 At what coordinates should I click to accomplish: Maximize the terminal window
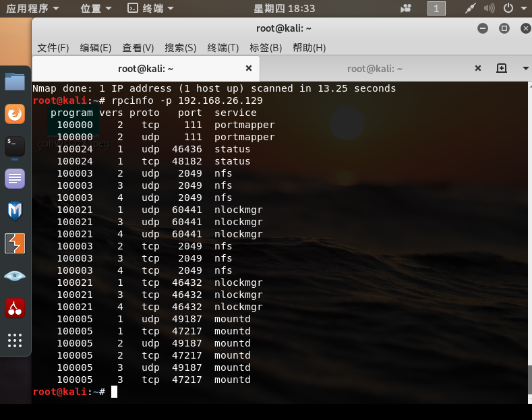tap(504, 28)
